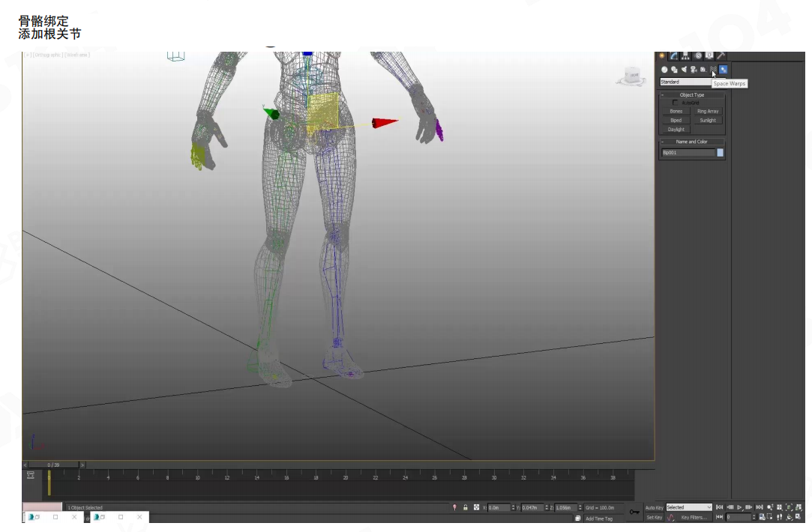The width and height of the screenshot is (812, 532).
Task: Toggle Auto Key animation mode
Action: tap(654, 507)
